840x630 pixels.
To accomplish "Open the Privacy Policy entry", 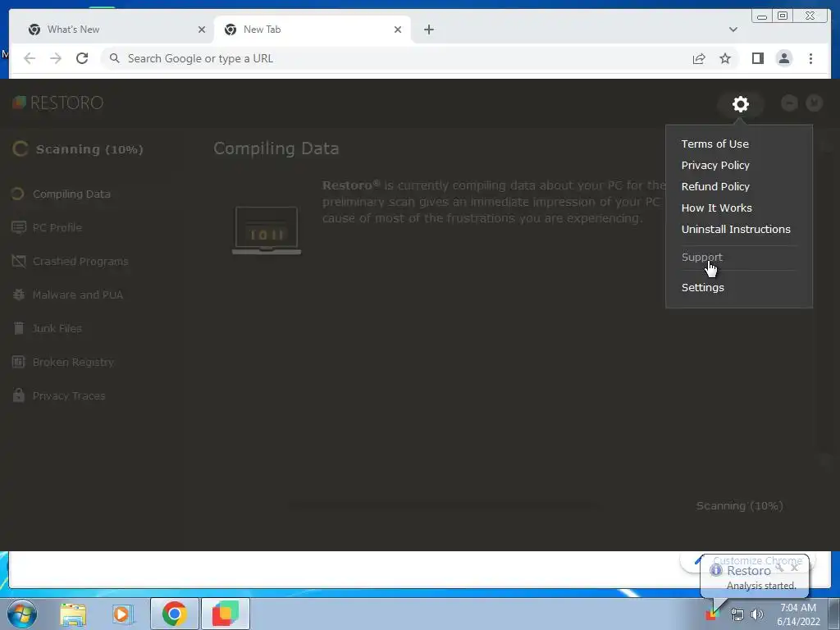I will coord(715,165).
